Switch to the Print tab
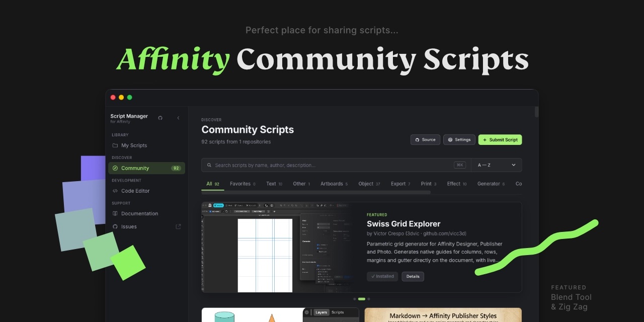The height and width of the screenshot is (322, 644). (429, 184)
